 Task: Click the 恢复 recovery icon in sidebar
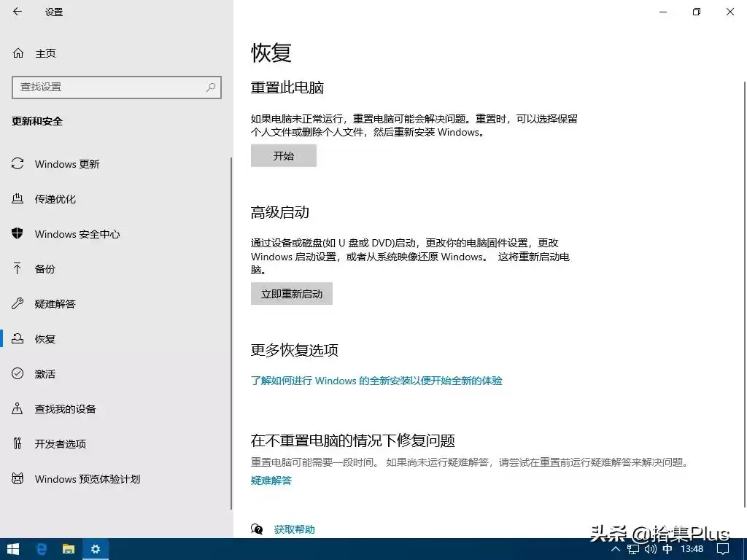click(18, 338)
